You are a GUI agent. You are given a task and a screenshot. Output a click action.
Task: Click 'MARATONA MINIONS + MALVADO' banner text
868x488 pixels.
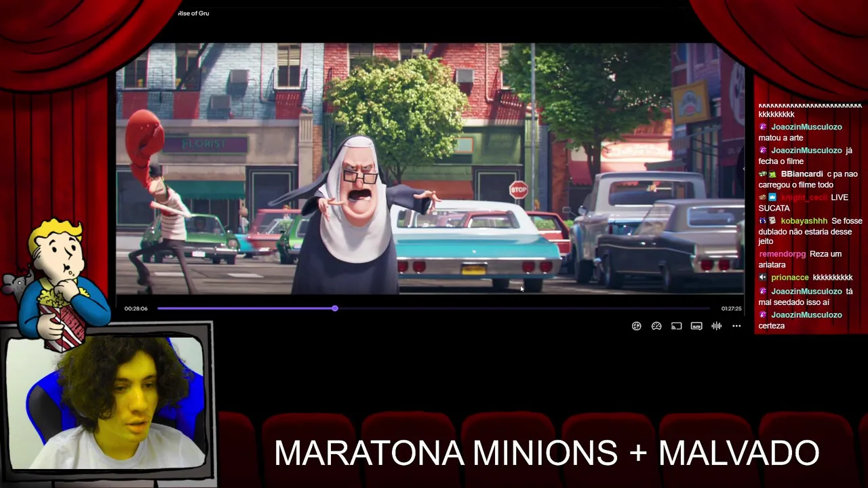(x=547, y=453)
